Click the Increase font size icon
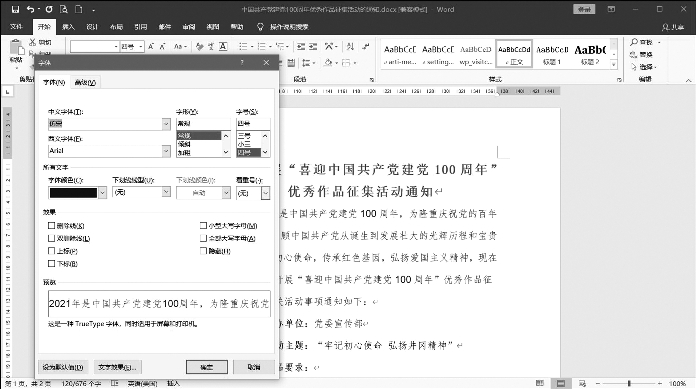The width and height of the screenshot is (696, 389). pyautogui.click(x=151, y=46)
